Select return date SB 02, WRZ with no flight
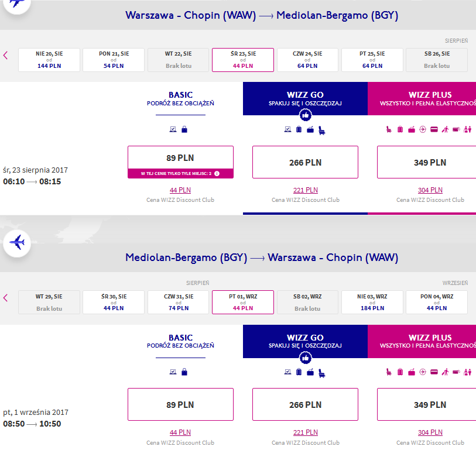 (307, 302)
